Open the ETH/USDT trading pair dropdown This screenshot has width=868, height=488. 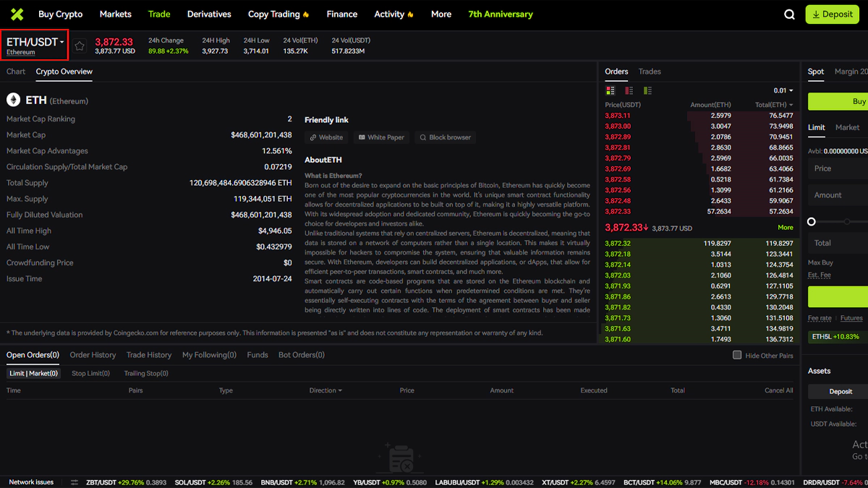[35, 43]
